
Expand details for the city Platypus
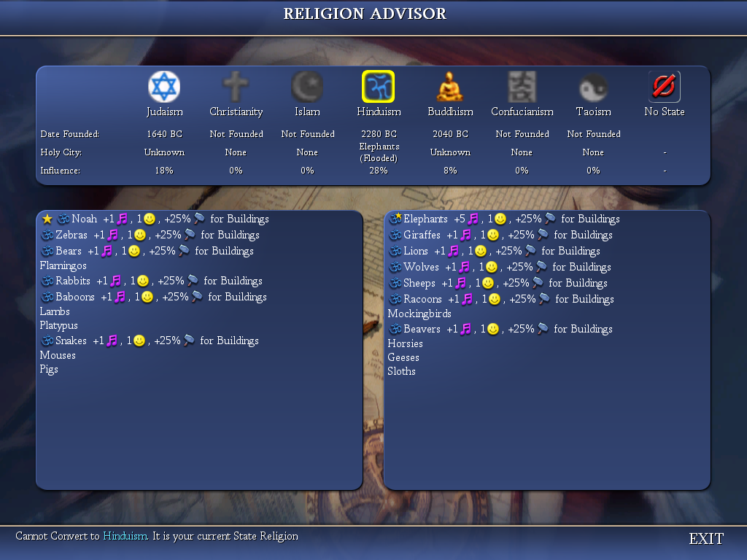[58, 326]
